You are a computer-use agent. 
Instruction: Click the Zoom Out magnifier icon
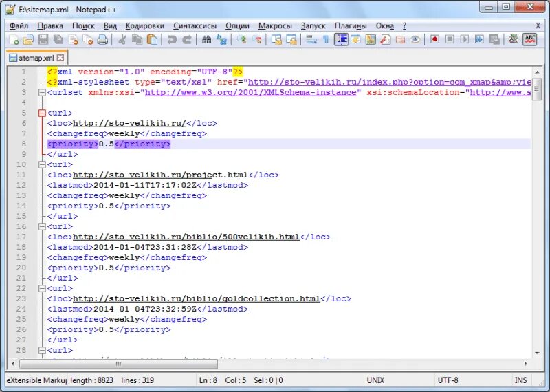256,39
